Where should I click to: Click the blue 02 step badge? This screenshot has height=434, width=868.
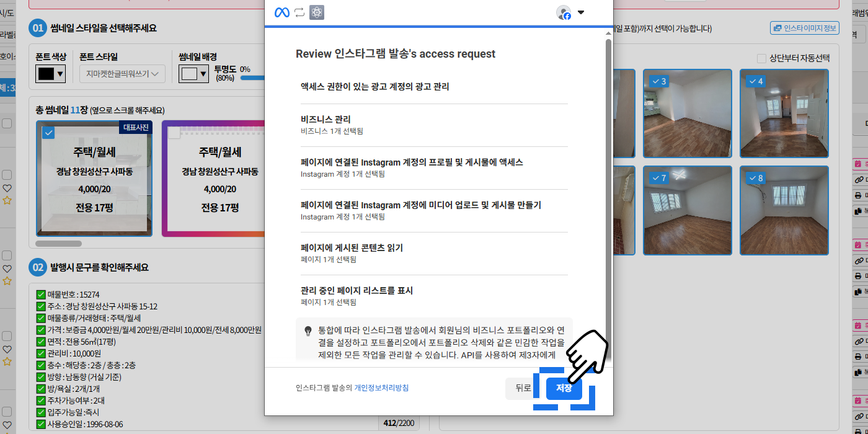tap(38, 267)
